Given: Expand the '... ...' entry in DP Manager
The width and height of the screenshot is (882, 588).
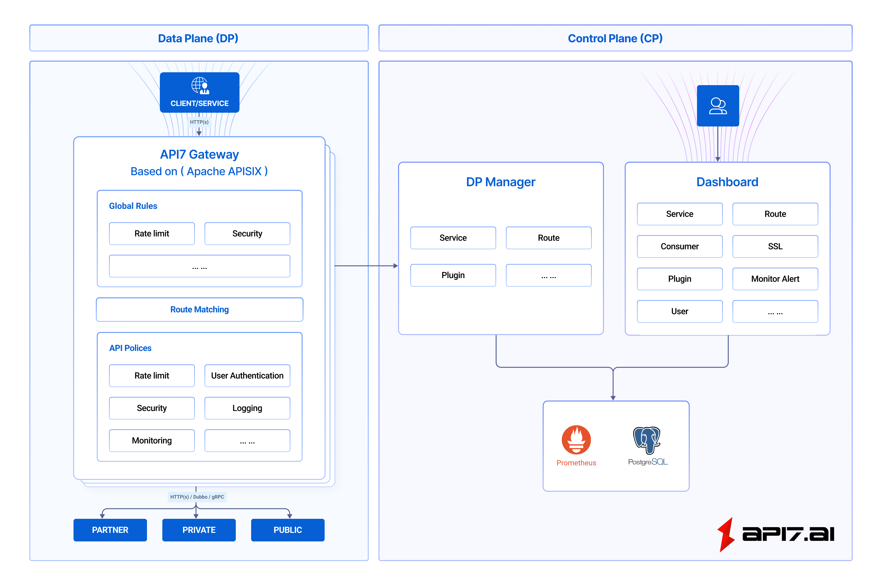Looking at the screenshot, I should pyautogui.click(x=548, y=275).
